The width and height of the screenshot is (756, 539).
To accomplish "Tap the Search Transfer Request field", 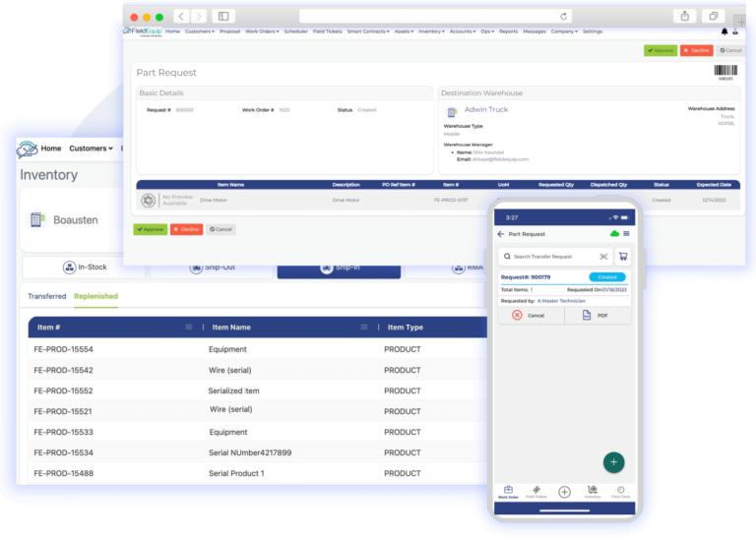I will point(555,257).
